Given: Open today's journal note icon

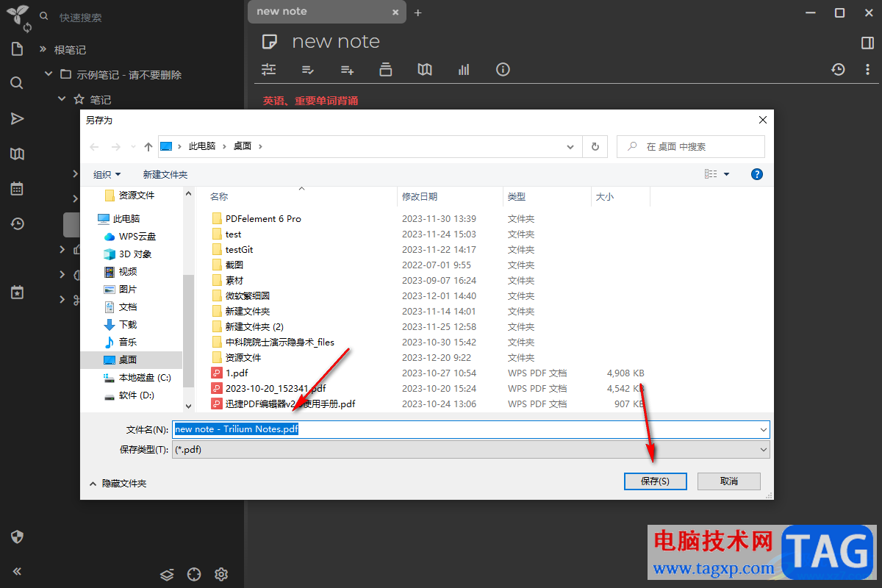Looking at the screenshot, I should pos(17,292).
